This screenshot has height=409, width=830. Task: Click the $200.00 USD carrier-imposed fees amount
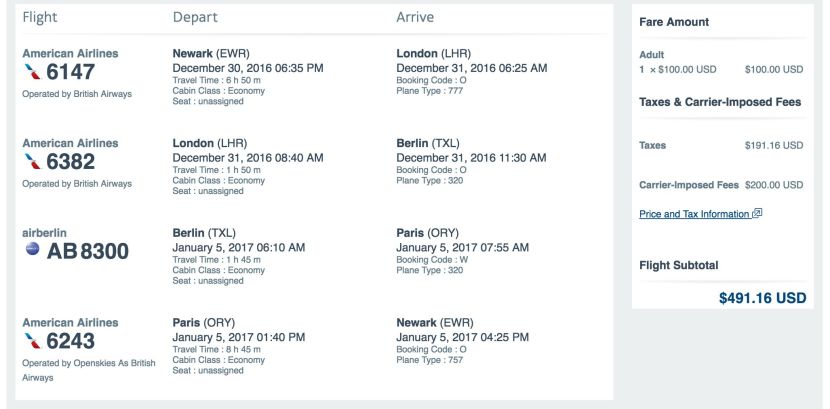tap(774, 185)
